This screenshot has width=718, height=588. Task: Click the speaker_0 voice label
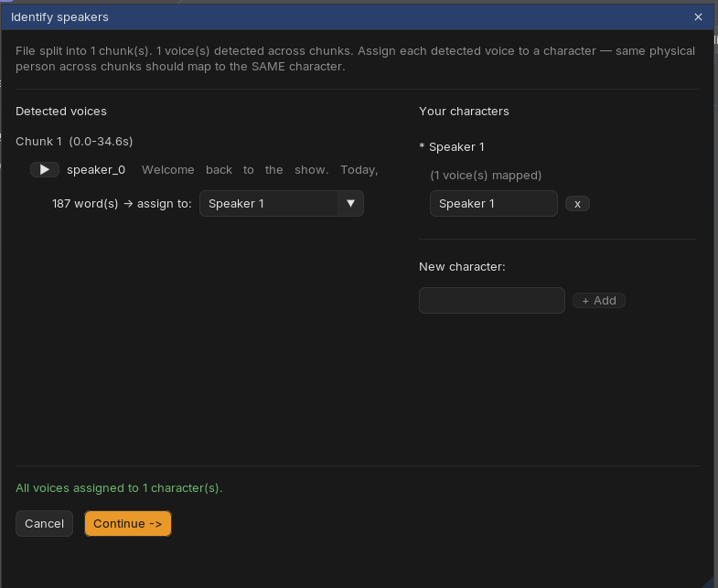click(96, 170)
